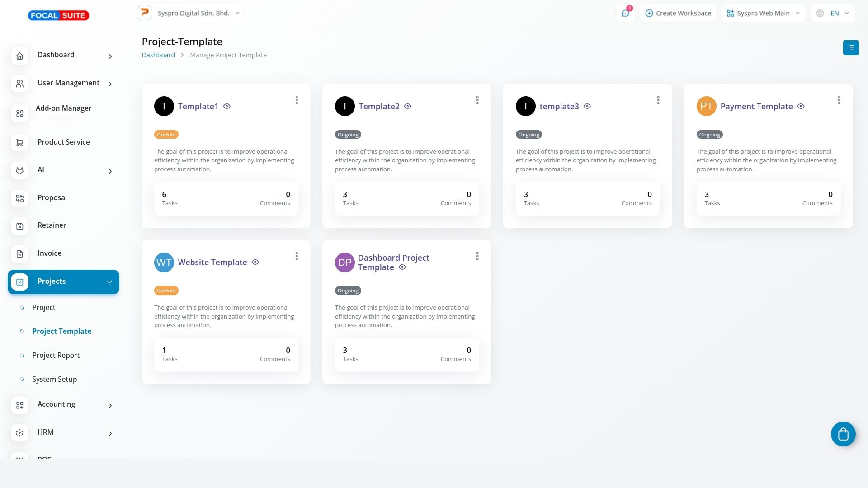The image size is (868, 488).
Task: Click the eye icon next to Template2
Action: coord(407,107)
